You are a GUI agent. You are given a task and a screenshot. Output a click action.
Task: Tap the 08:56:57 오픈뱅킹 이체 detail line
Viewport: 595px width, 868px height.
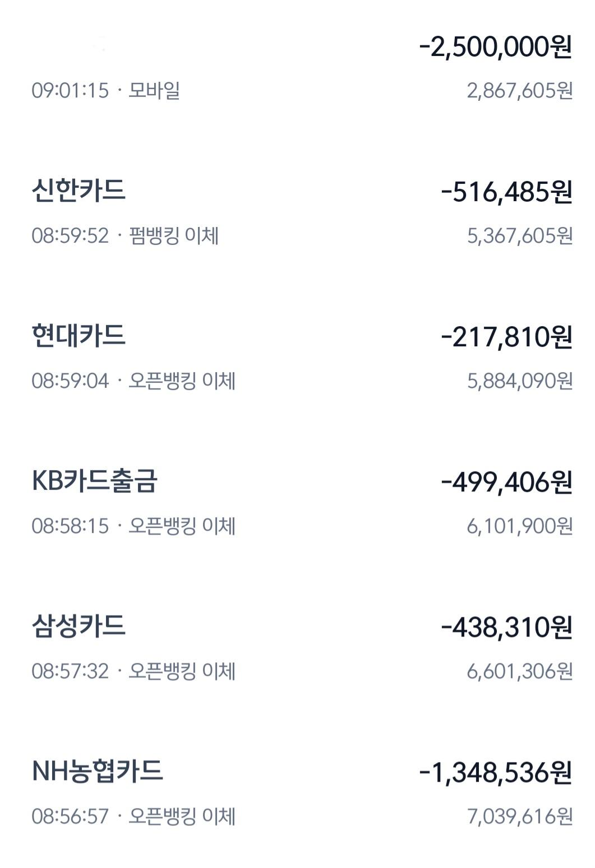[133, 816]
